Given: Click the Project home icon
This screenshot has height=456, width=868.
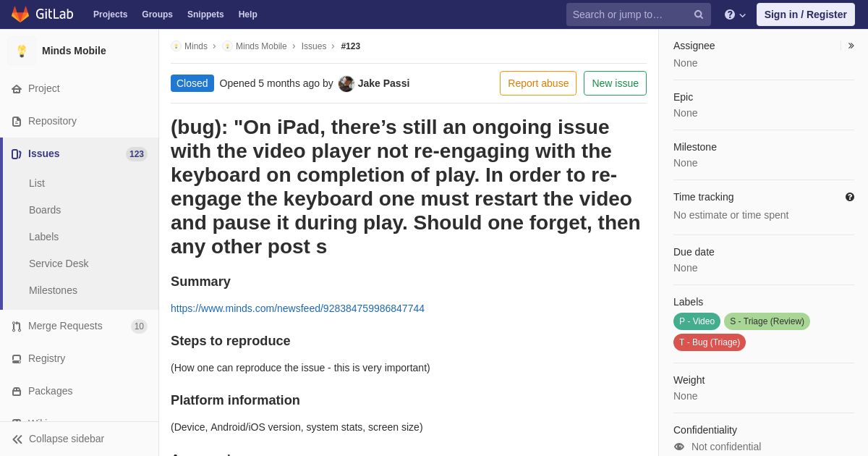Looking at the screenshot, I should (17, 89).
